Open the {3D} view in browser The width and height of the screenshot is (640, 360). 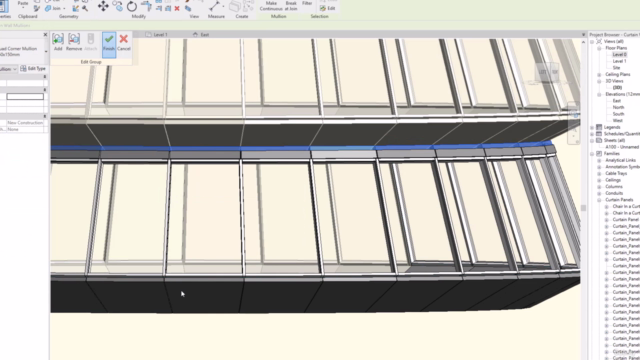coord(617,87)
